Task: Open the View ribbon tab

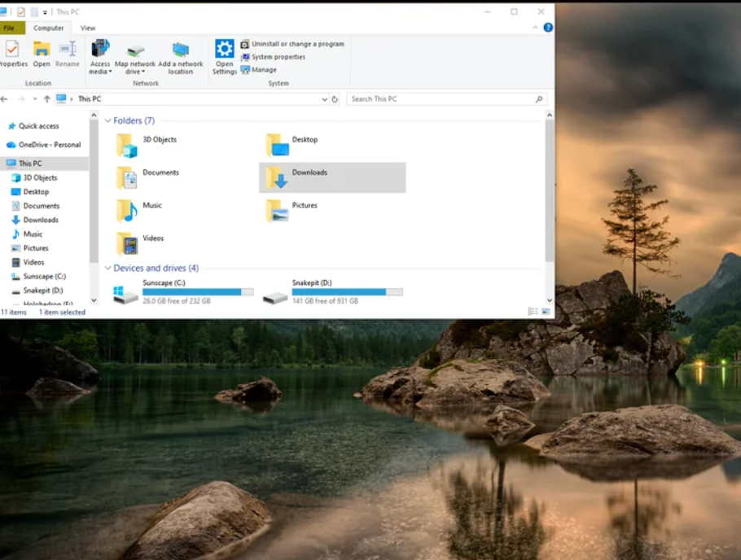Action: [87, 28]
